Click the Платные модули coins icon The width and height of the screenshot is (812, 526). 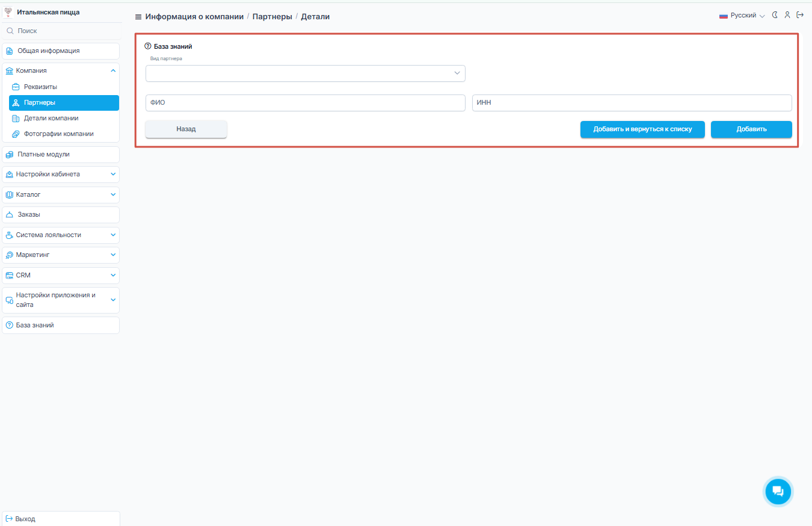(9, 155)
